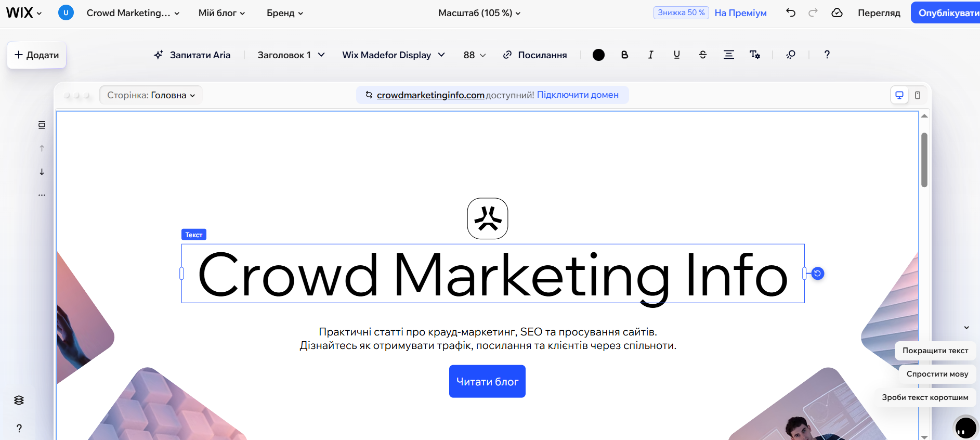Open the bottom-left help question mark

coord(19,429)
